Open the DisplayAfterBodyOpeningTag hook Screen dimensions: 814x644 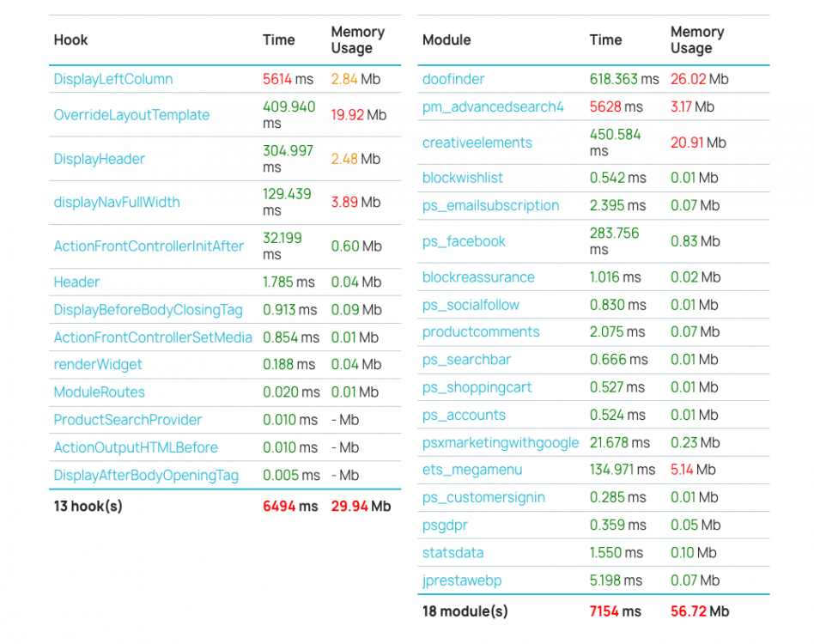[146, 476]
